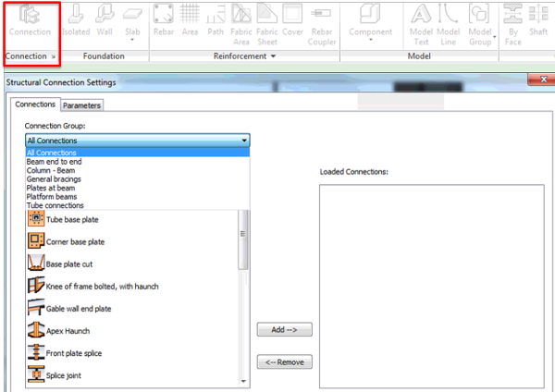This screenshot has width=555, height=392.
Task: Click the Shaft opening tool
Action: 538,19
